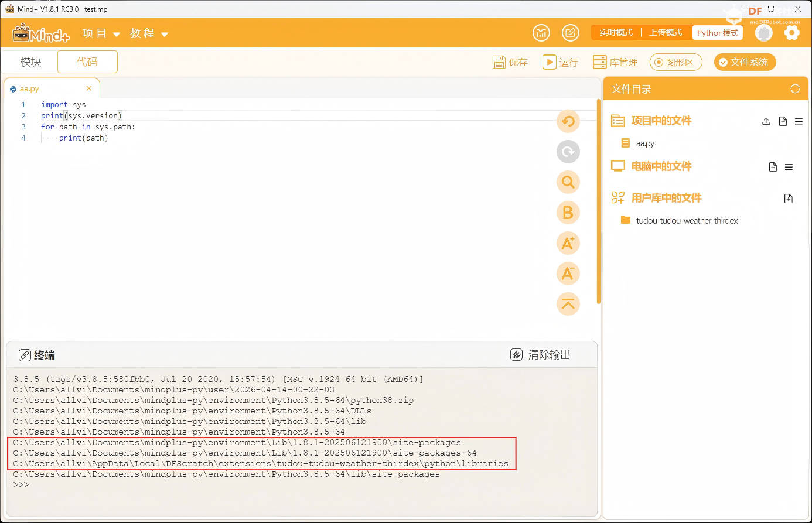Open the 教程 dropdown menu
812x523 pixels.
pos(148,33)
